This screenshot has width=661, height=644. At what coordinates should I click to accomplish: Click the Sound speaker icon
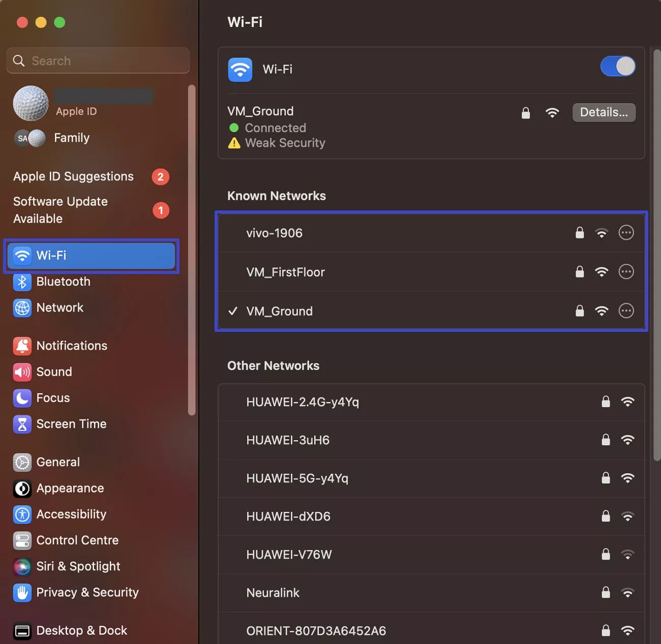tap(22, 372)
